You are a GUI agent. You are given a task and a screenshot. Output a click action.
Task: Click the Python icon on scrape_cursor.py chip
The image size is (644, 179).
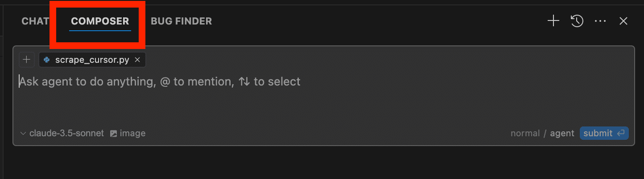pyautogui.click(x=47, y=60)
